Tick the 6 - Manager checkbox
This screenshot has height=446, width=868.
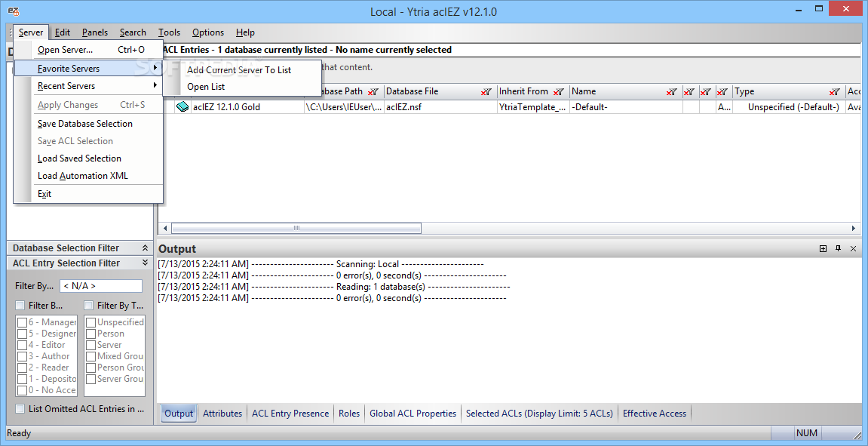[x=22, y=322]
